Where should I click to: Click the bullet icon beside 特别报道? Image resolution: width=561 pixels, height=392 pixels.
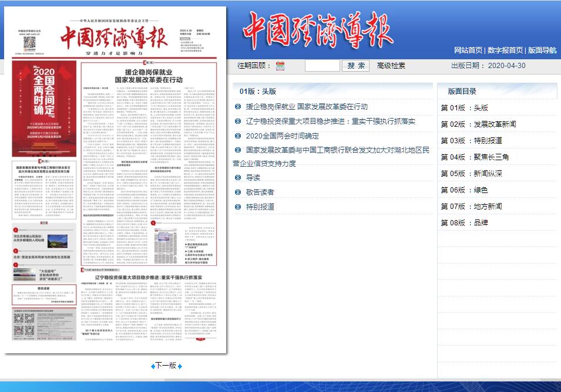tap(238, 207)
